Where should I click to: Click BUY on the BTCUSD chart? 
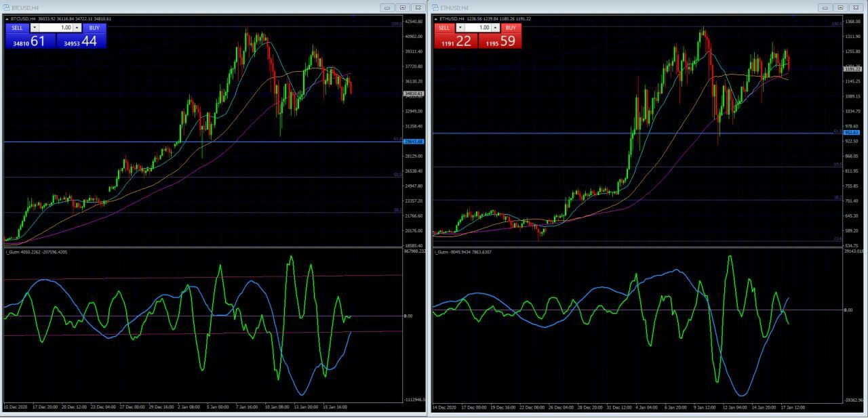tap(94, 28)
